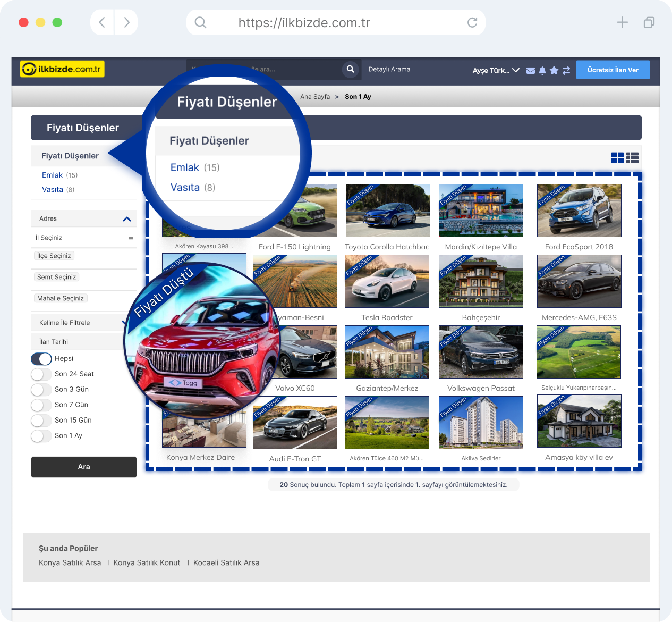
Task: Open the Semt Seçiniz selector
Action: click(57, 277)
